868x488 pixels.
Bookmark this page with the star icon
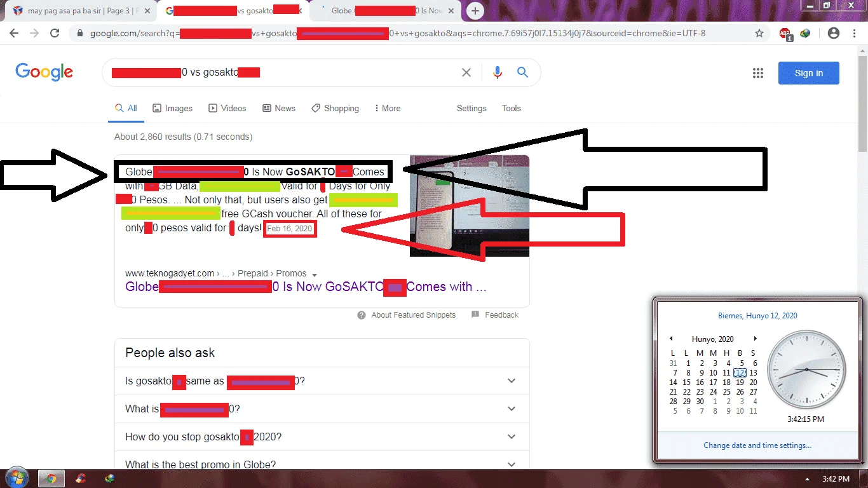(759, 33)
